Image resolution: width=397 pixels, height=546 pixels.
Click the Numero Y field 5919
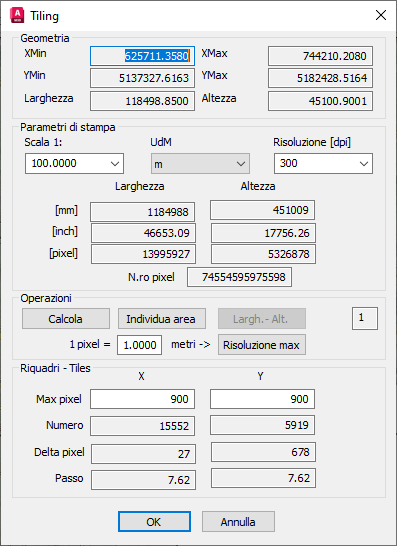point(263,425)
